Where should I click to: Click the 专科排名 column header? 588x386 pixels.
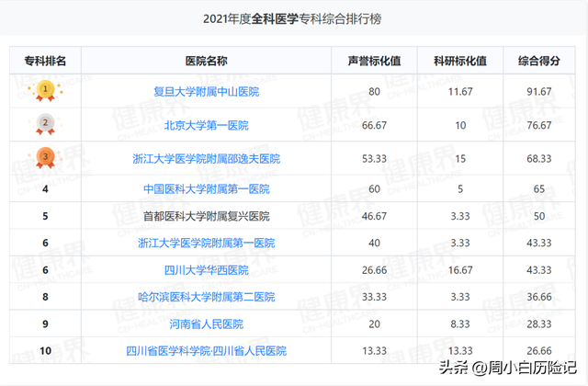point(45,61)
